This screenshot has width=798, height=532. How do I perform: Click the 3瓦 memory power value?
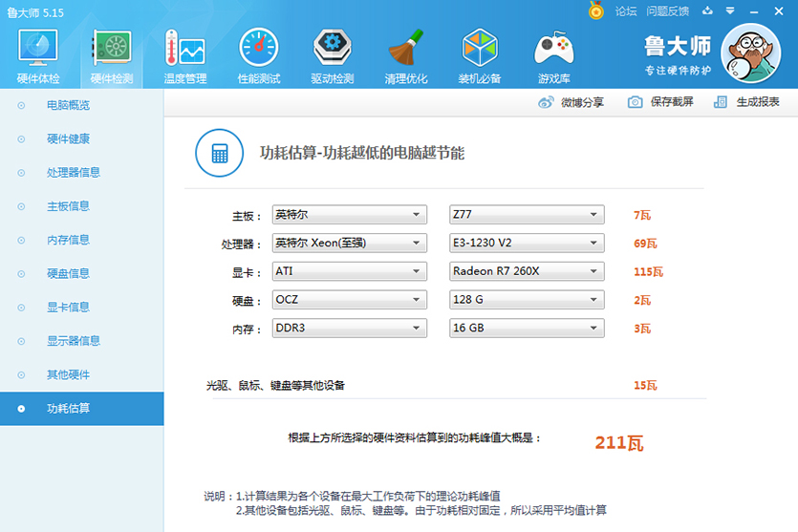click(x=642, y=329)
